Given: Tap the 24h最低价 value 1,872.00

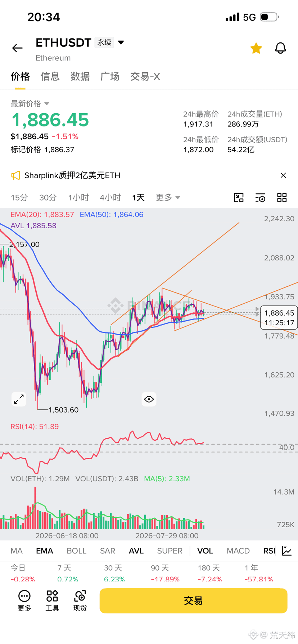Looking at the screenshot, I should (198, 149).
